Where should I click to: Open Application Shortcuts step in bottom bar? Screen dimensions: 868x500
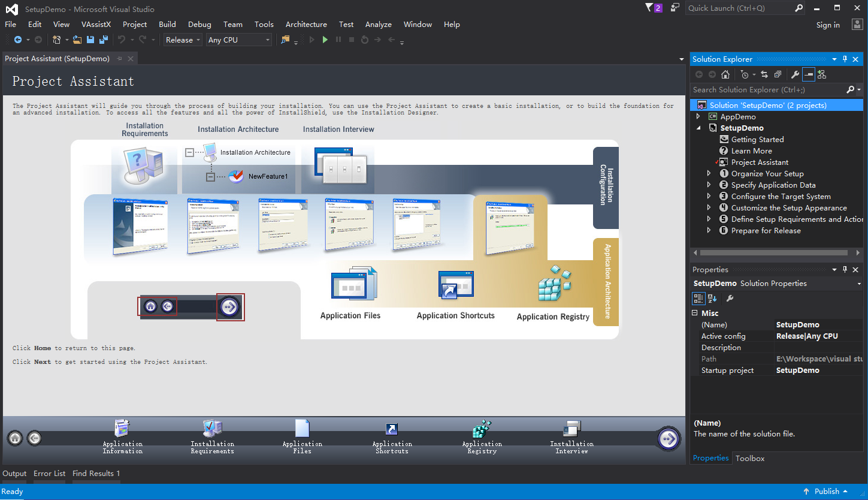click(x=392, y=429)
